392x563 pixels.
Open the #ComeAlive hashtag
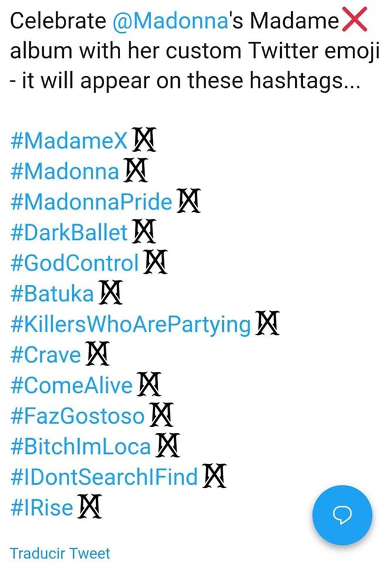tap(71, 385)
